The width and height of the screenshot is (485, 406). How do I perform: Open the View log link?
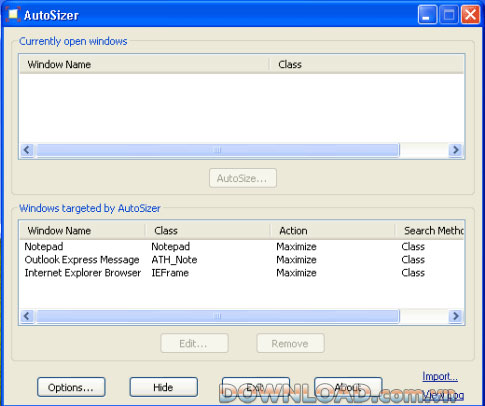[443, 395]
